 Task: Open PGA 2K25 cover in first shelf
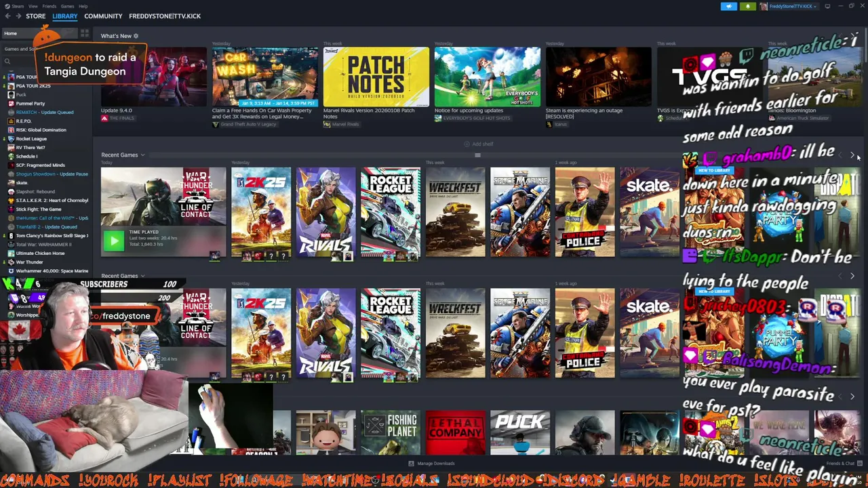[261, 212]
